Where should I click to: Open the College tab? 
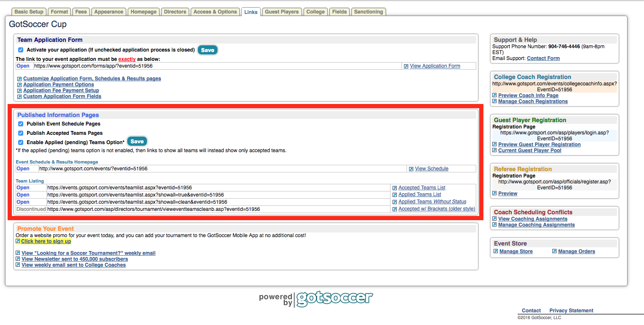click(x=316, y=12)
